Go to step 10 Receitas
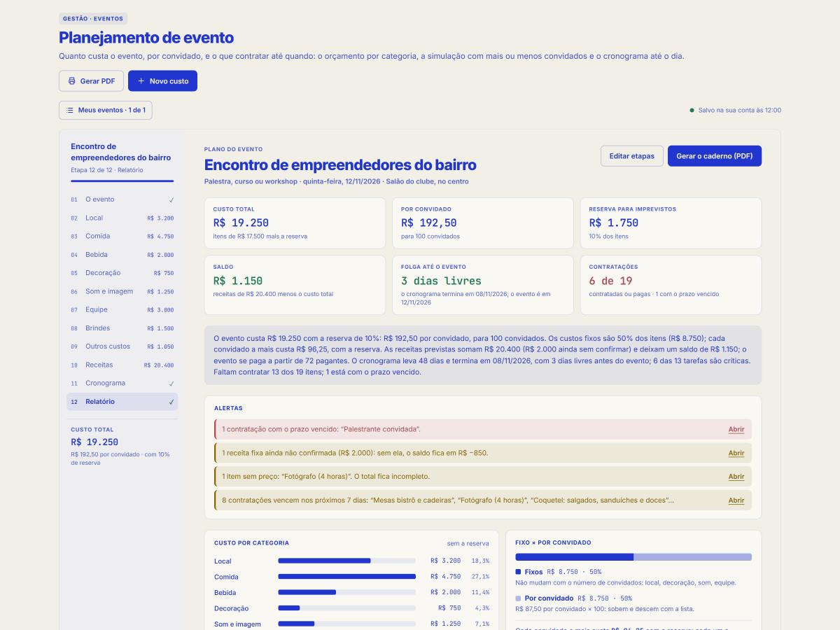The width and height of the screenshot is (840, 630). [x=122, y=365]
